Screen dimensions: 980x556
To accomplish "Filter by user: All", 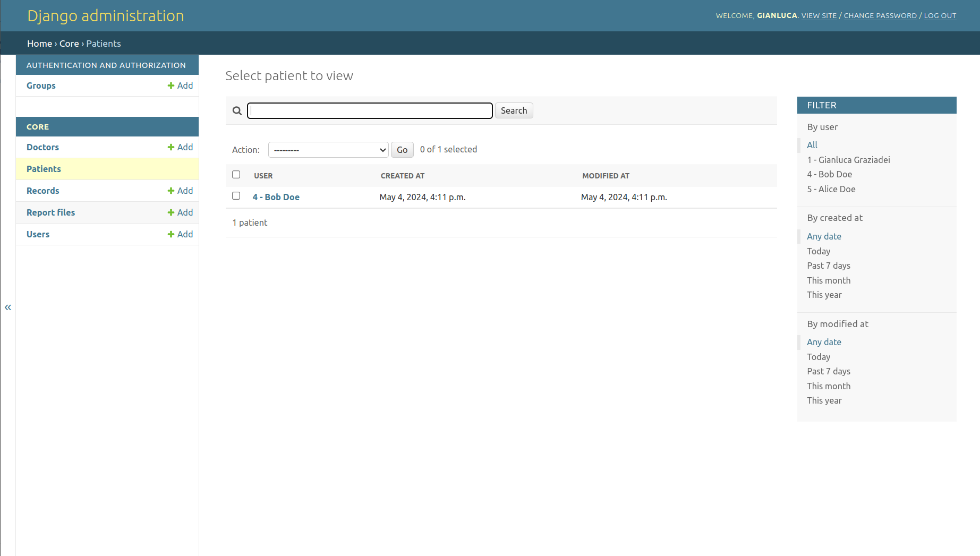I will 812,145.
